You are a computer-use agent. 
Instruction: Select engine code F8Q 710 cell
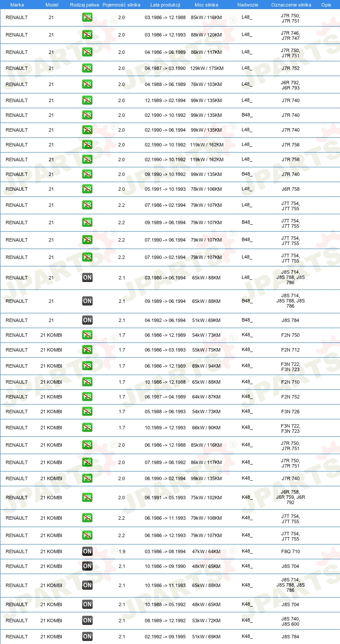pyautogui.click(x=290, y=551)
